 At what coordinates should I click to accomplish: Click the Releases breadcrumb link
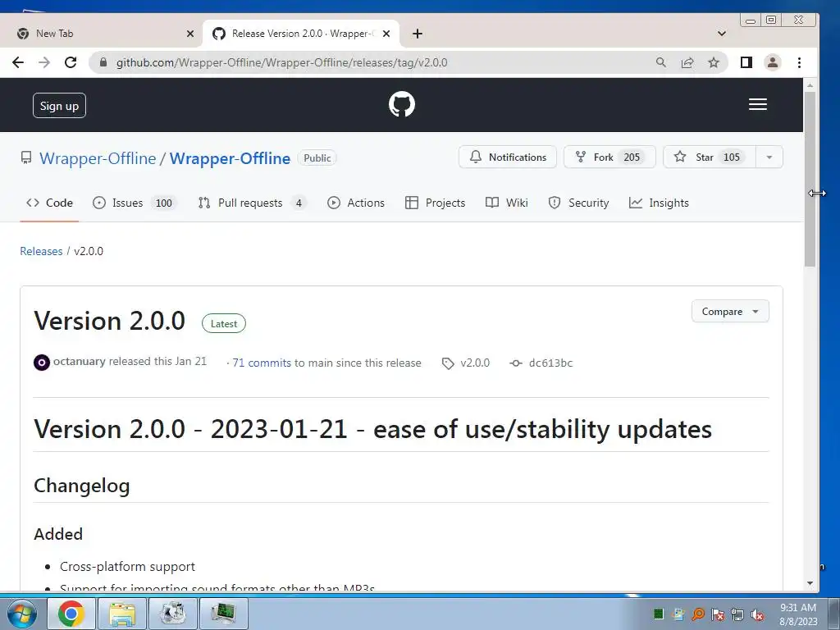41,251
